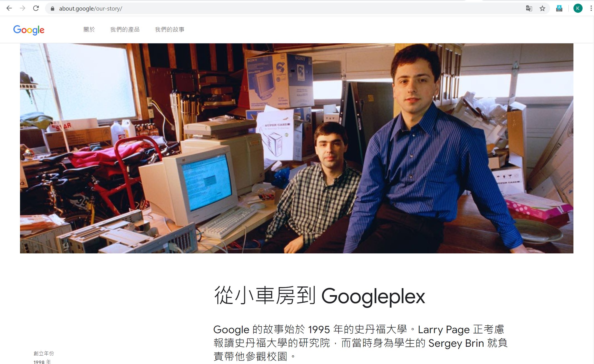Viewport: 594px width, 364px height.
Task: Open the 關於 navigation item
Action: coord(89,29)
